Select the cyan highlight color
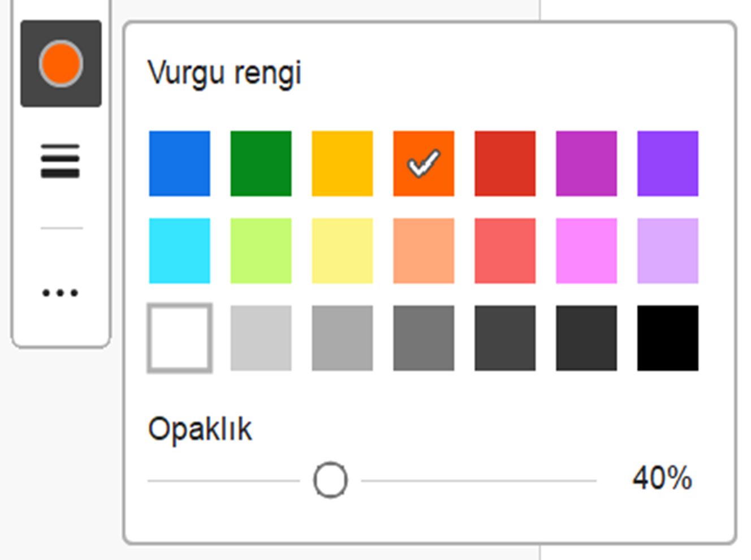 click(179, 250)
